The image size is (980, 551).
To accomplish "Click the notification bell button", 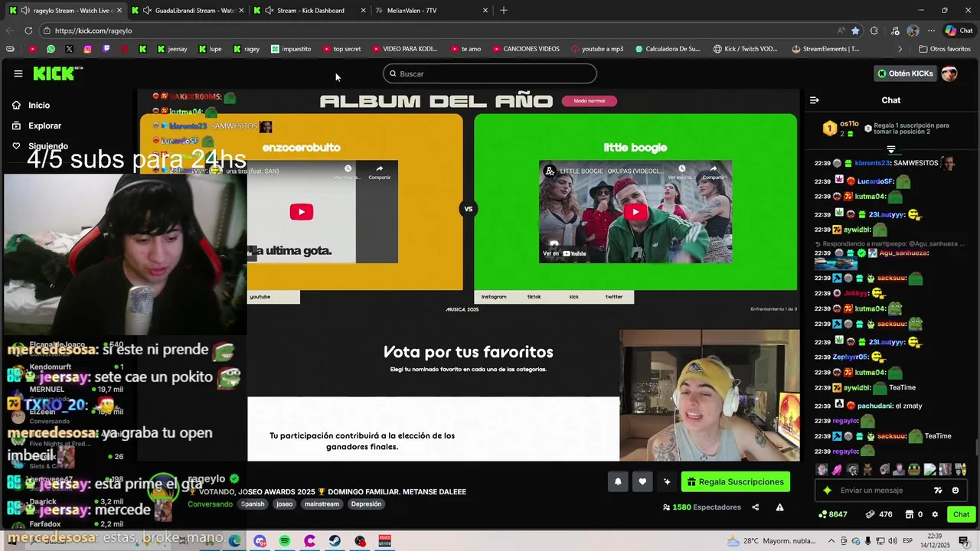I will [618, 481].
